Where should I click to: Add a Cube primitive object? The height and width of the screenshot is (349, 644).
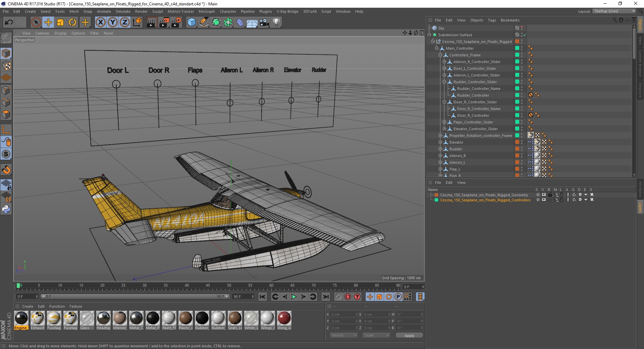(192, 22)
